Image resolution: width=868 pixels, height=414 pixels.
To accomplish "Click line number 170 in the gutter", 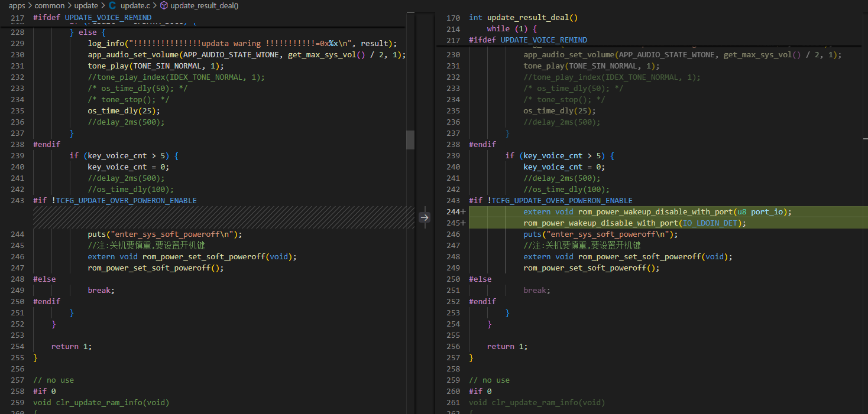I will point(454,18).
